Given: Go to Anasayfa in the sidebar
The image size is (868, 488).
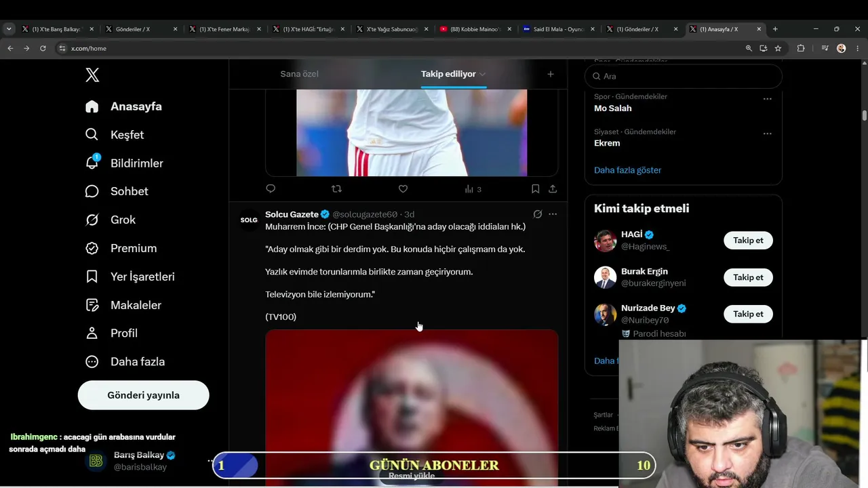Looking at the screenshot, I should pos(123,106).
